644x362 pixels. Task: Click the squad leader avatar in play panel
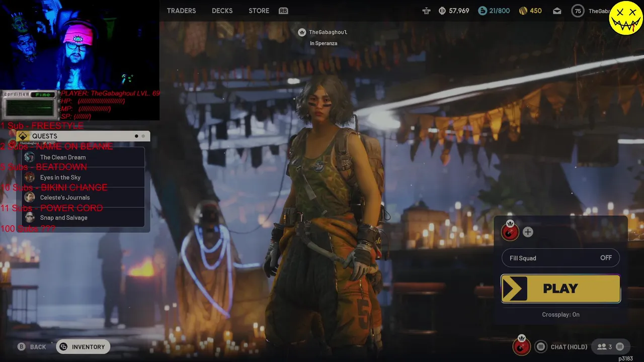[510, 232]
